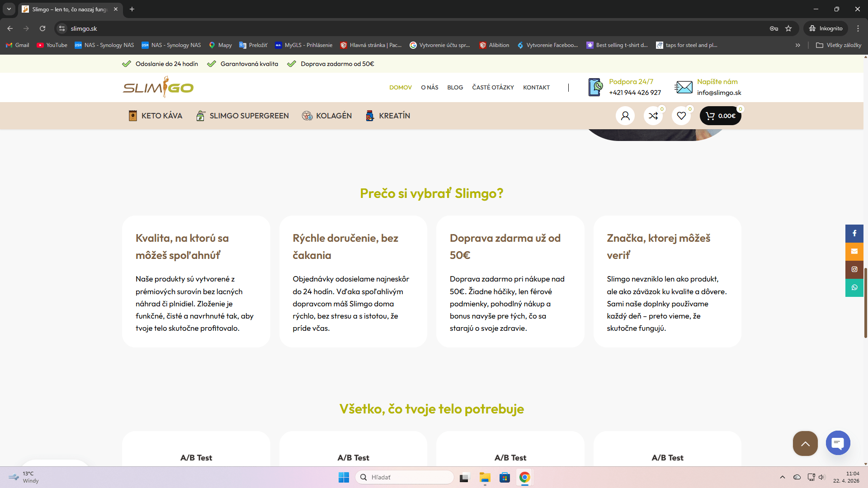
Task: Show hidden system tray icons
Action: click(783, 477)
